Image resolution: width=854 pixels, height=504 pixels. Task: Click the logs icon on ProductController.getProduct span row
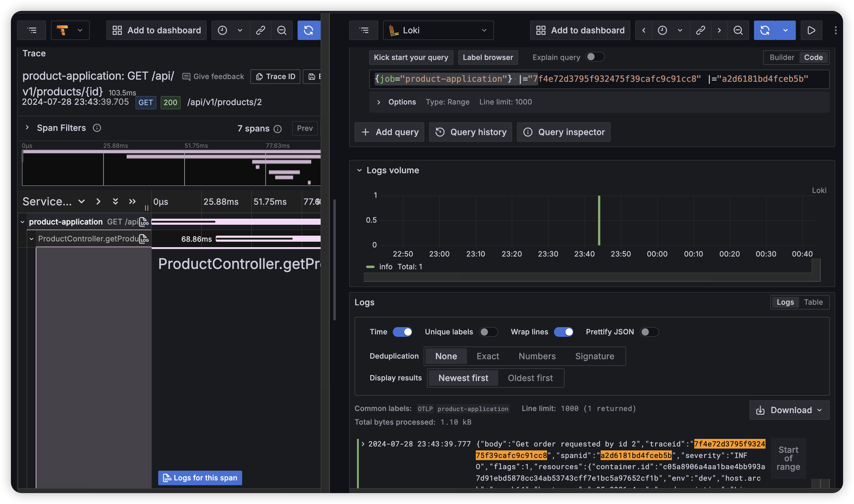(x=144, y=239)
